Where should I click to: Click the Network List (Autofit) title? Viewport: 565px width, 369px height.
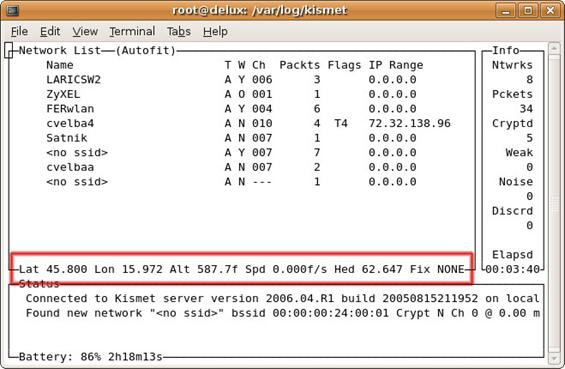[97, 50]
